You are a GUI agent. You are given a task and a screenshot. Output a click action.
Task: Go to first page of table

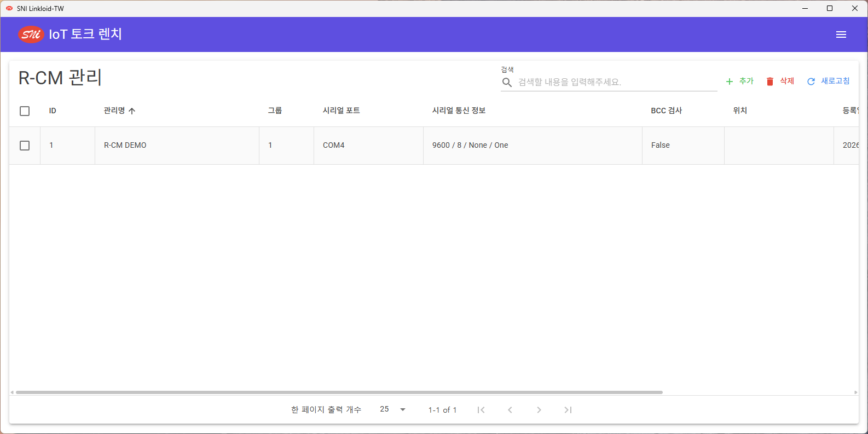click(x=481, y=410)
